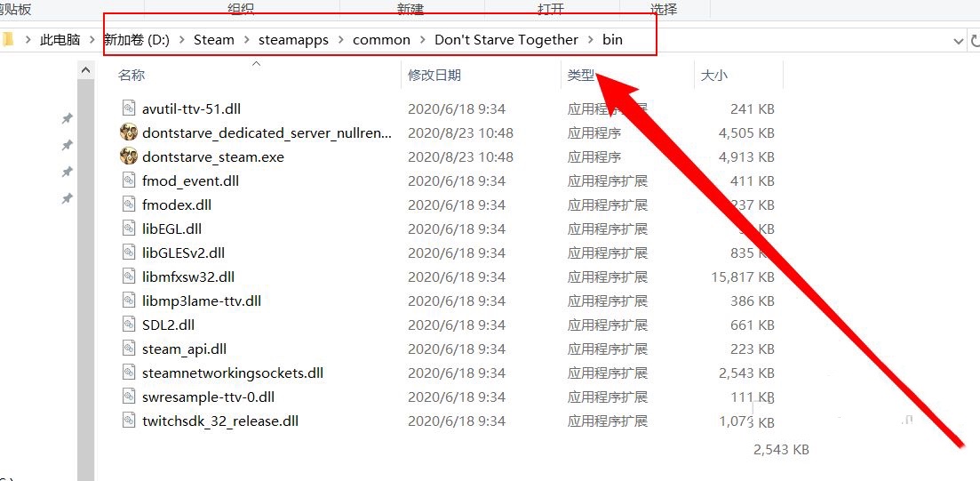This screenshot has height=481, width=980.
Task: Click type 应用程序 of dontstarve_dedicated_server row
Action: point(594,133)
